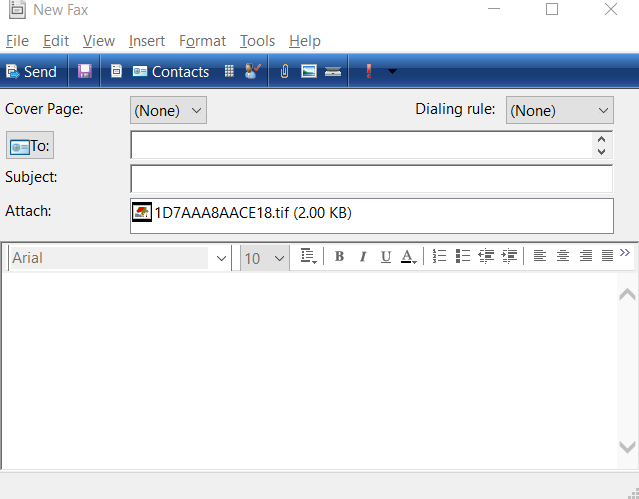Increase the paragraph indent

509,256
